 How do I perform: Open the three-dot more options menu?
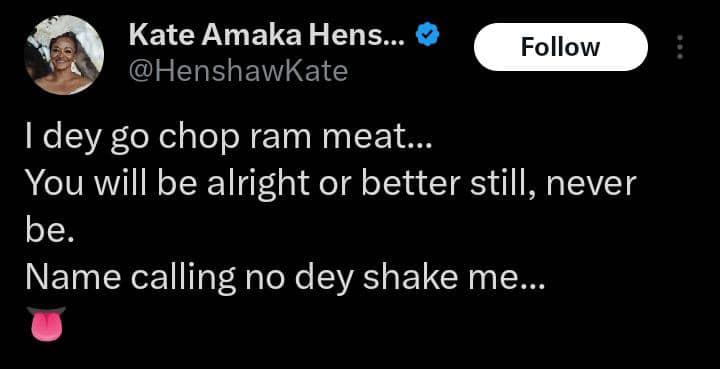tap(680, 47)
